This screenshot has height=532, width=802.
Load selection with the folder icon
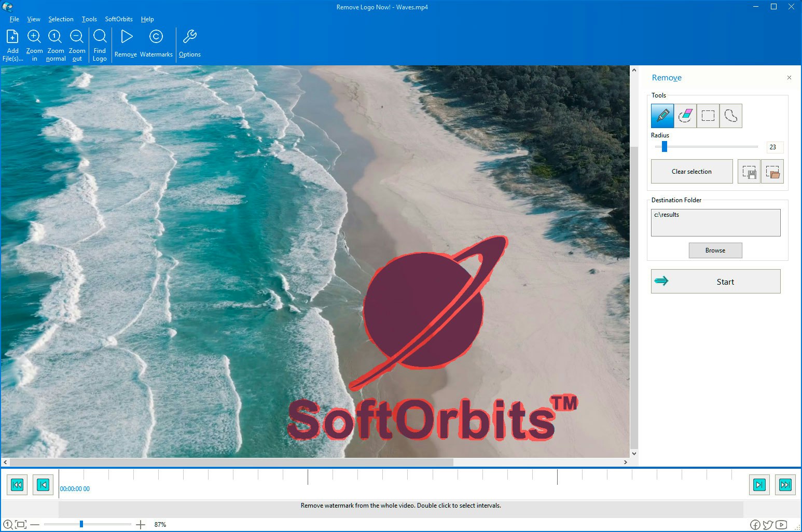point(772,172)
